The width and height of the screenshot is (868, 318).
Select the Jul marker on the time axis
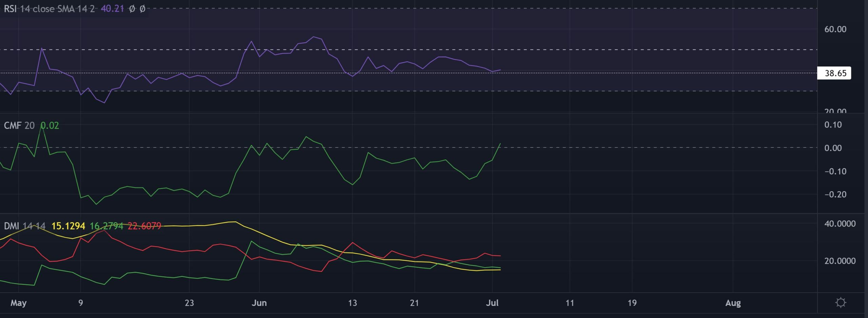pos(493,303)
